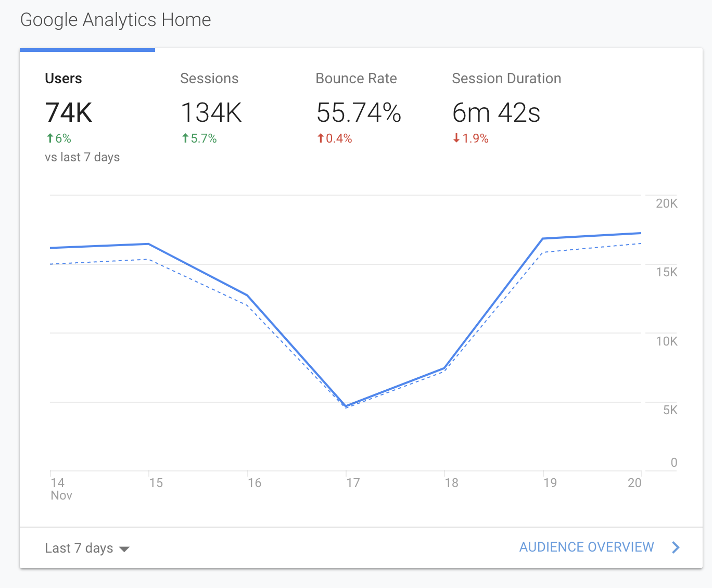
Task: Click the 17 date axis label
Action: (353, 483)
